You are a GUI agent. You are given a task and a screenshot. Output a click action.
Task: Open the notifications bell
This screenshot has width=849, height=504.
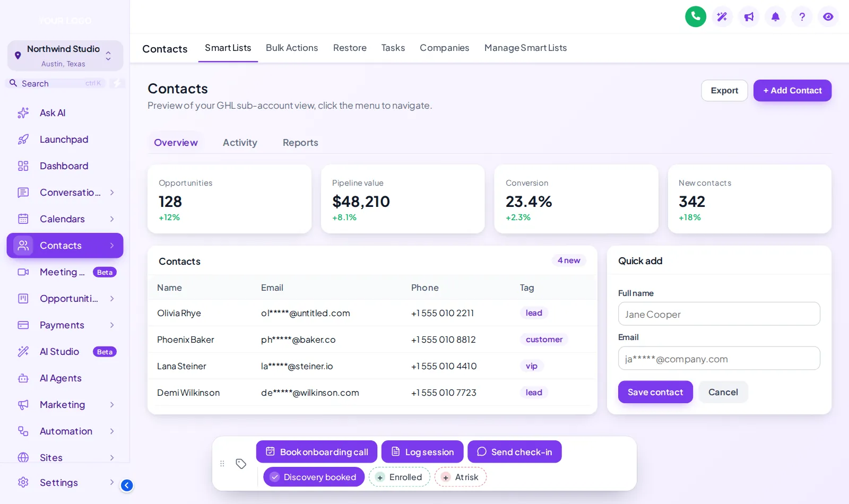tap(775, 17)
